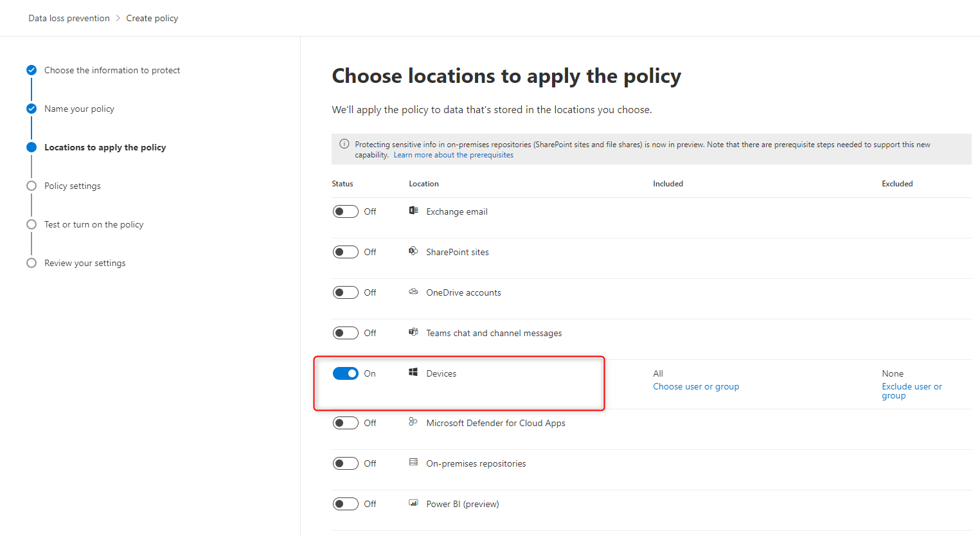Click Choose user or group link
Image resolution: width=980 pixels, height=536 pixels.
click(x=696, y=386)
